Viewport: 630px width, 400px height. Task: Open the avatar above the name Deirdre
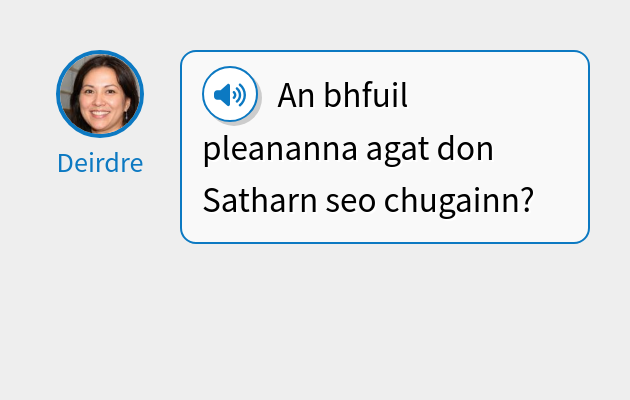pyautogui.click(x=100, y=94)
